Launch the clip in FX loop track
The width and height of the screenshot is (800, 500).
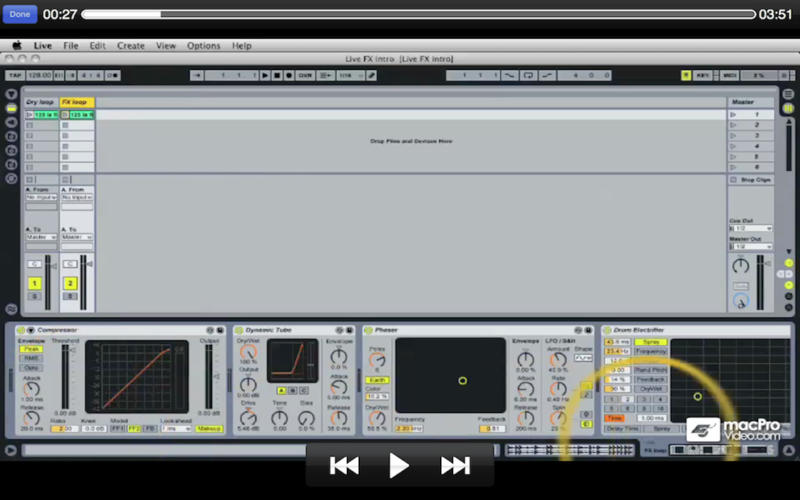pos(65,115)
